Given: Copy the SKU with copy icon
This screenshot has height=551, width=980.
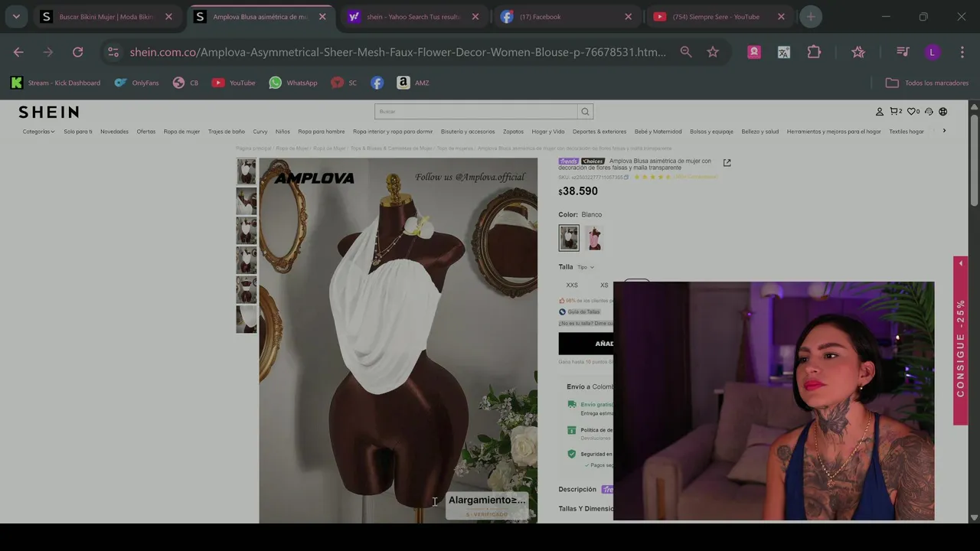Looking at the screenshot, I should click(x=626, y=178).
